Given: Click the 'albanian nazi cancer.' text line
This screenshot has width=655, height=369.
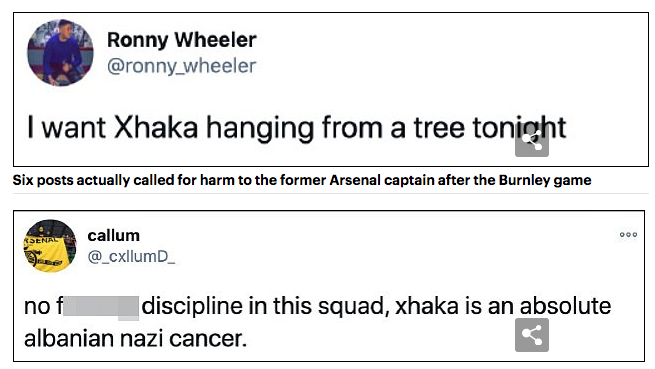Looking at the screenshot, I should point(135,338).
